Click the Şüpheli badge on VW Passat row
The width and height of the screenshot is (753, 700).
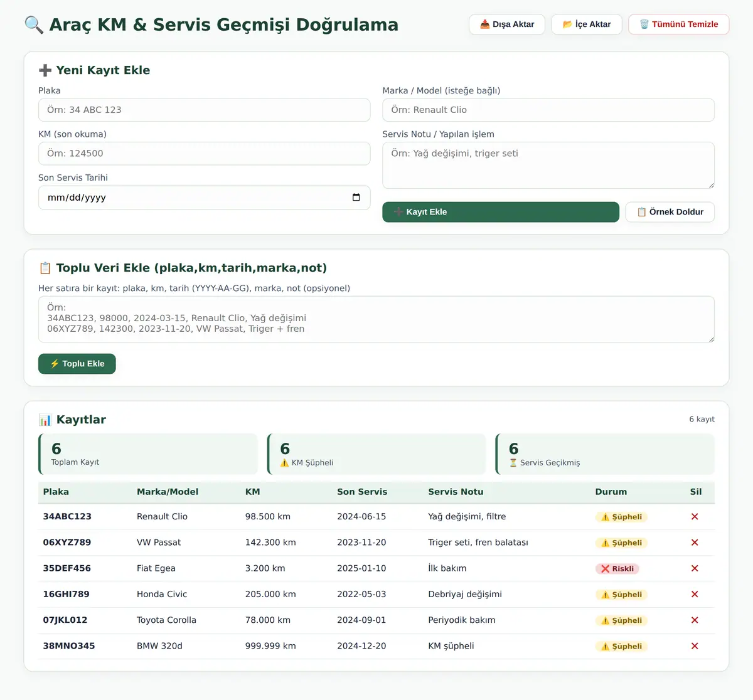click(622, 543)
